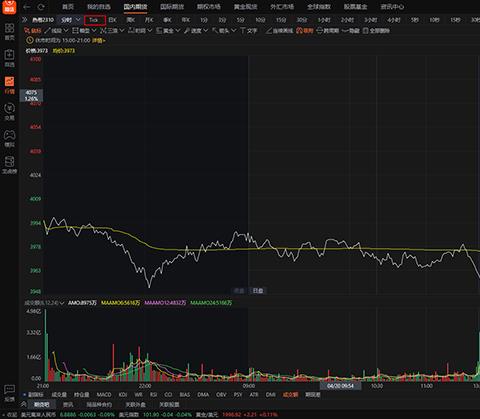Open the orange chart 行情 icon in sidebar
The image size is (480, 419).
tap(9, 85)
